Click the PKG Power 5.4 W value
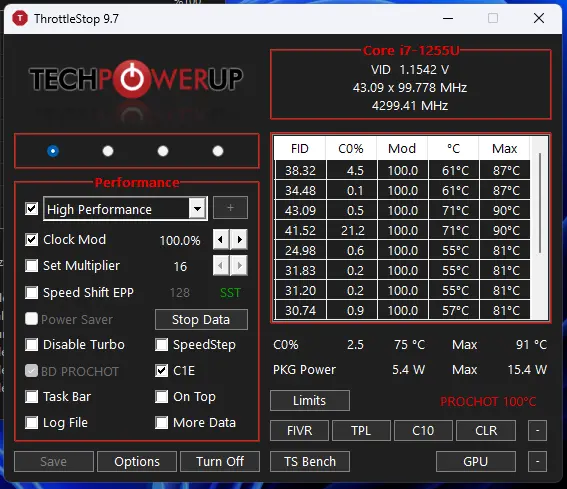This screenshot has width=567, height=489. [x=408, y=370]
